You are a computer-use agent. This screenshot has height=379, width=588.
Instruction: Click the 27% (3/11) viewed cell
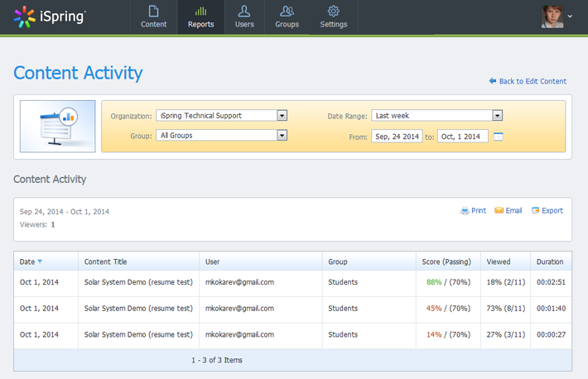click(505, 335)
